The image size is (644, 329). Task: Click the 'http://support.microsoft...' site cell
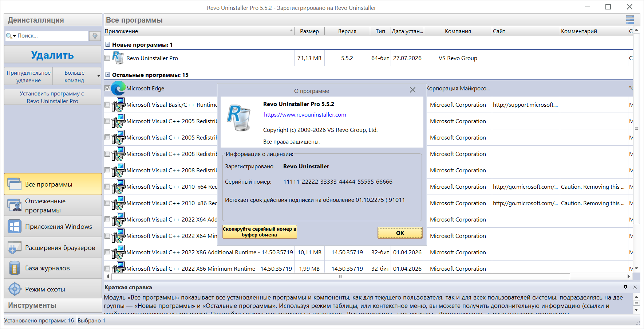[525, 105]
